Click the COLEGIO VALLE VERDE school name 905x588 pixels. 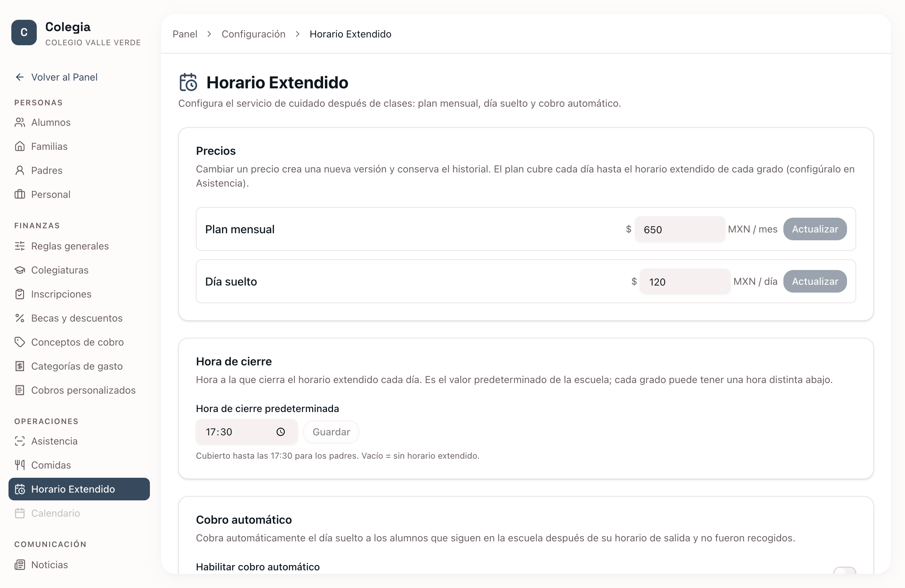[93, 42]
